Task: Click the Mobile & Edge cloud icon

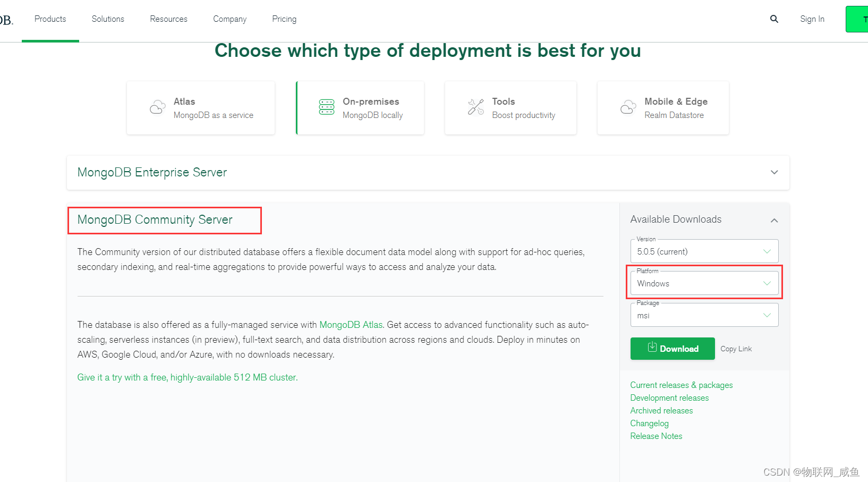Action: tap(628, 107)
